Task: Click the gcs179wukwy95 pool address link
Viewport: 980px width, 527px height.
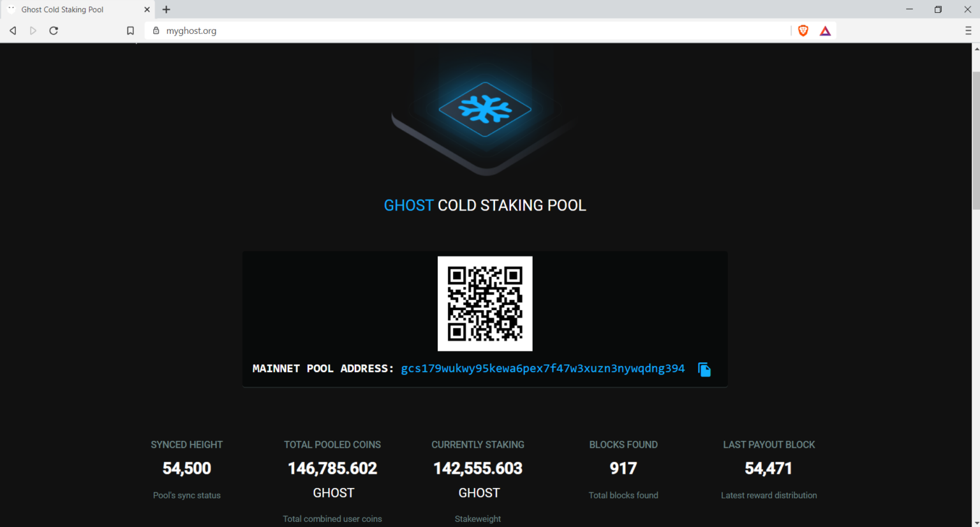Action: 542,368
